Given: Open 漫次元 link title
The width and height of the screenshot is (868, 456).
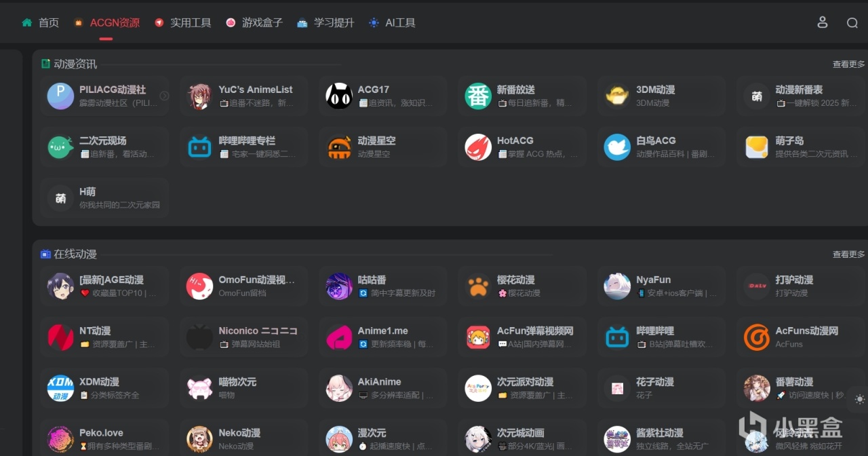Looking at the screenshot, I should [372, 433].
